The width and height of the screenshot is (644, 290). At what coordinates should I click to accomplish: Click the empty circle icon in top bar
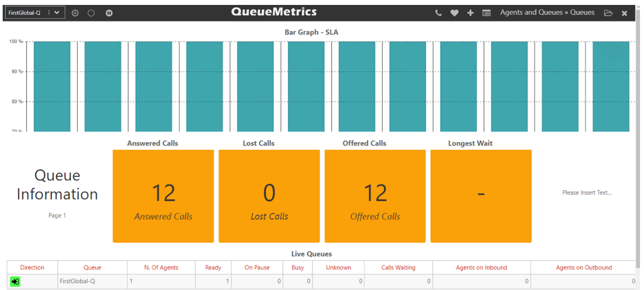pyautogui.click(x=91, y=13)
